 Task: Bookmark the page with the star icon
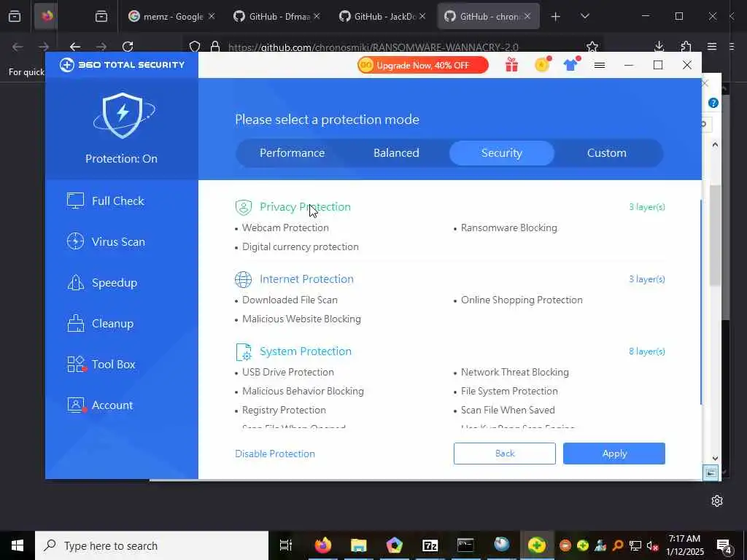[x=592, y=47]
